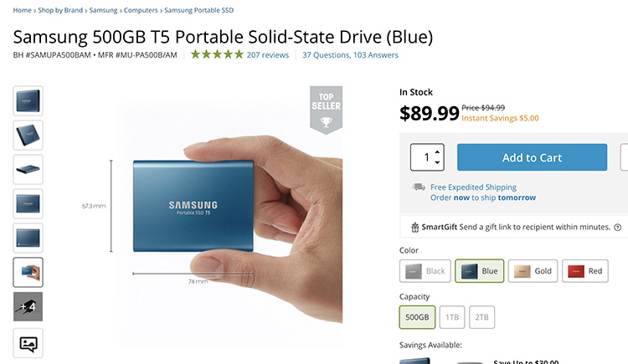Pick the Gold color swatch
This screenshot has height=364, width=628.
[x=533, y=271]
